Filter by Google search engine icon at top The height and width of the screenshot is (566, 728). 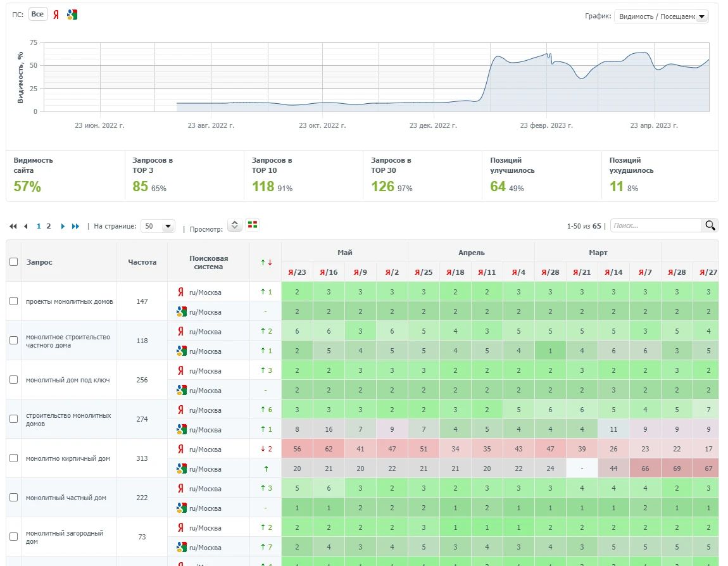72,15
